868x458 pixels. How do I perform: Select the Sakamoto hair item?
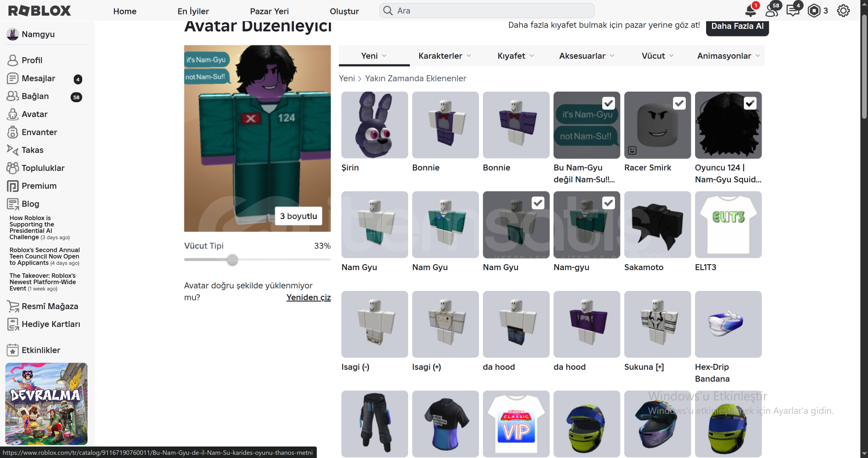tap(657, 225)
